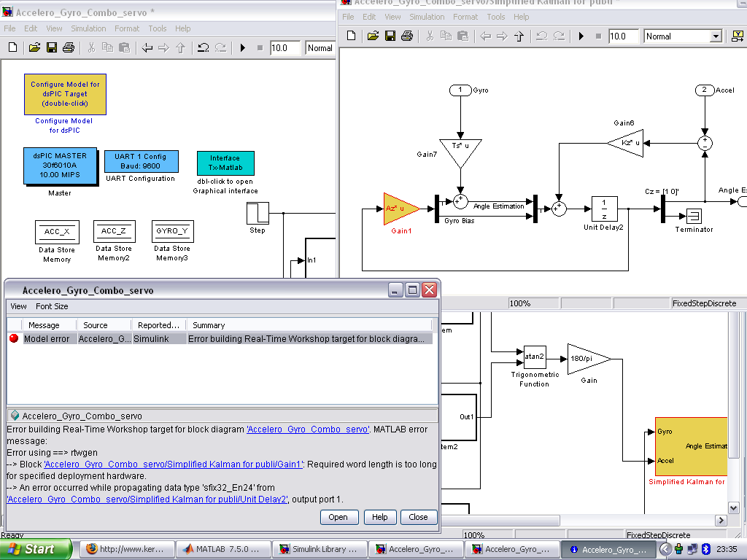The image size is (747, 560).
Task: Open Normal simulation mode combo in left window
Action: pyautogui.click(x=320, y=48)
